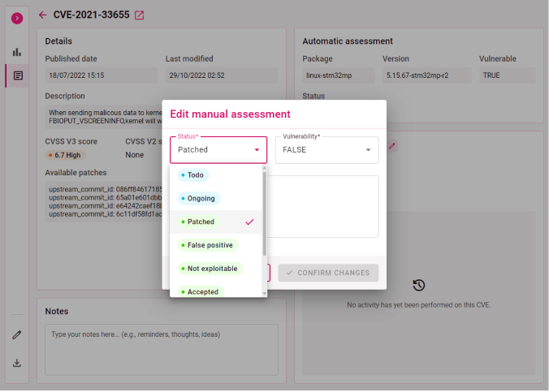The width and height of the screenshot is (549, 392).
Task: Click the CVE description text box
Action: pyautogui.click(x=104, y=117)
